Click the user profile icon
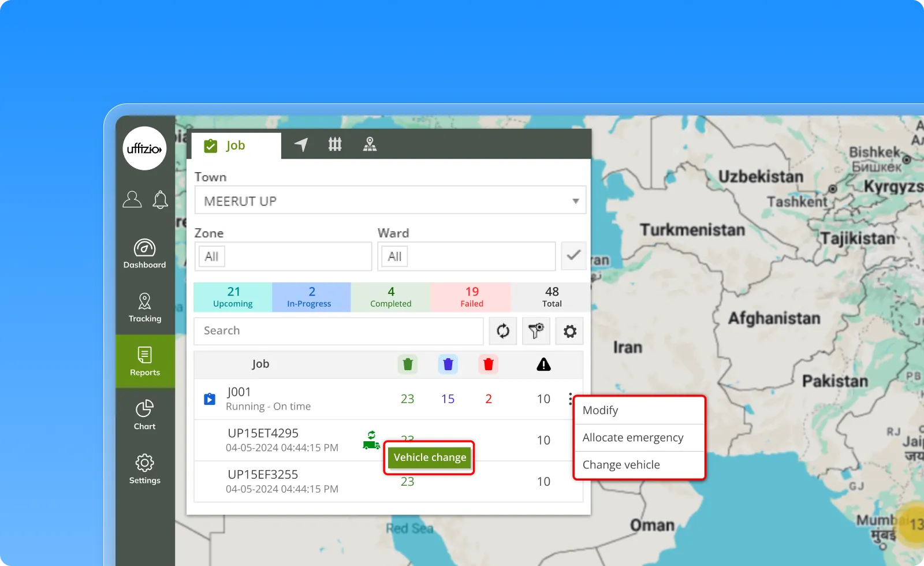 [x=132, y=200]
